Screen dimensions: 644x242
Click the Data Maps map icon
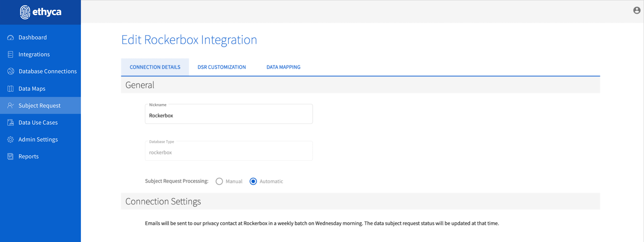[10, 89]
